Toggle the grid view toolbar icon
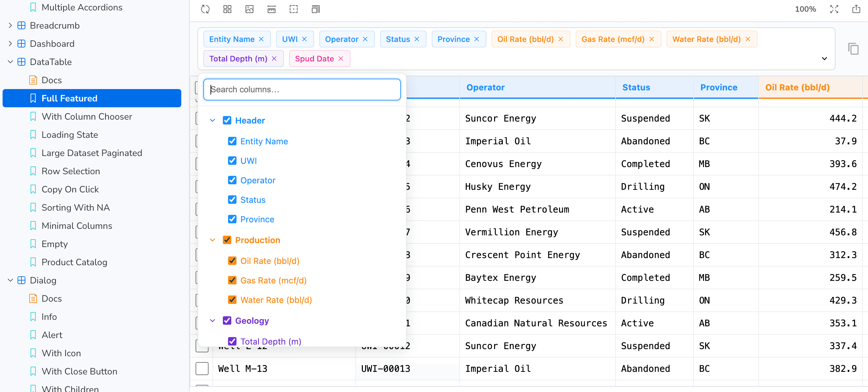Screen dimensions: 868x392 click(227, 9)
